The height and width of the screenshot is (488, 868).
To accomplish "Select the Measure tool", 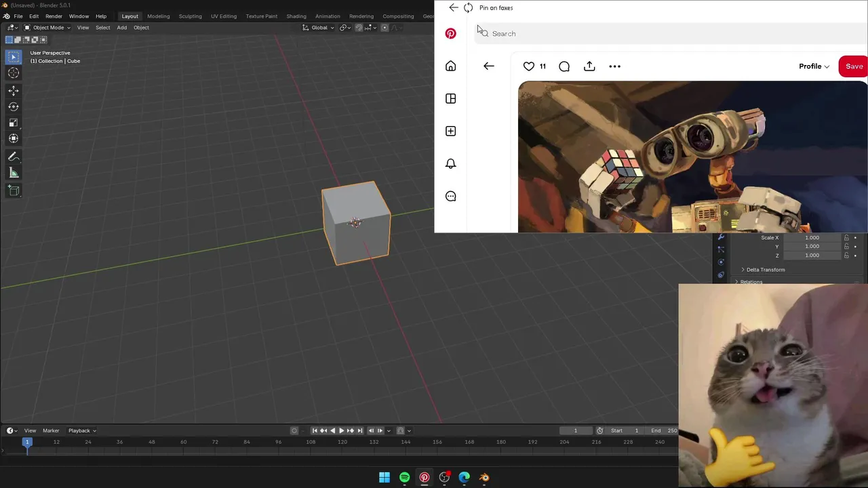I will (x=14, y=173).
